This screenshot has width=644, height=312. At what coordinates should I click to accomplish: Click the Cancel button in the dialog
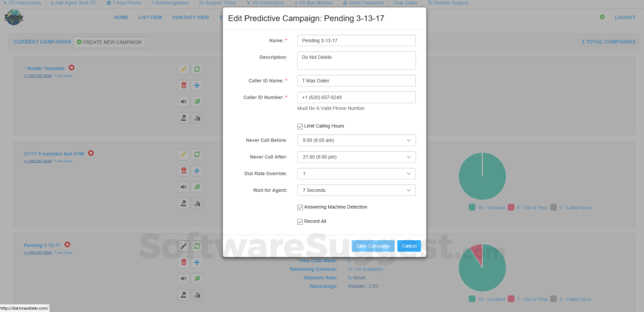409,246
